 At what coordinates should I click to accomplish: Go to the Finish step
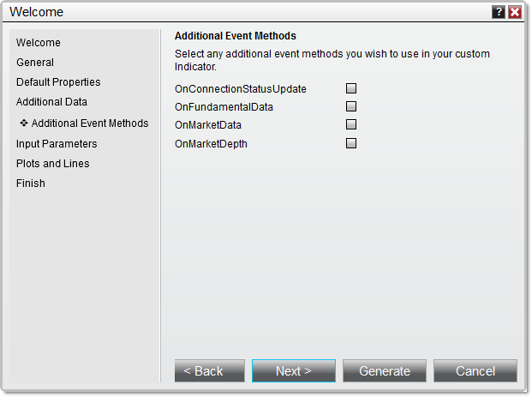31,183
